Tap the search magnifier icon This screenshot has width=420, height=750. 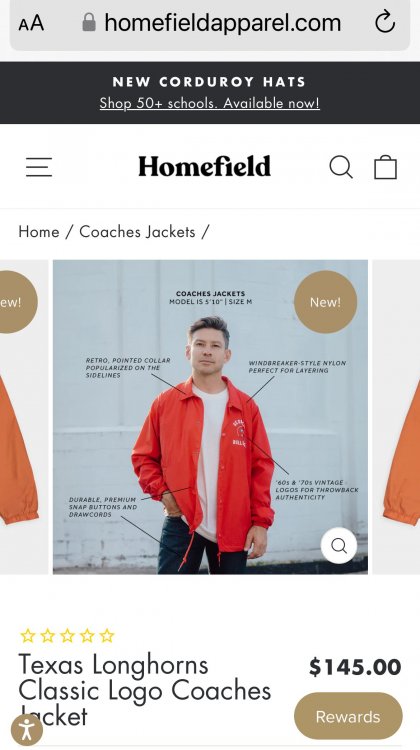341,167
